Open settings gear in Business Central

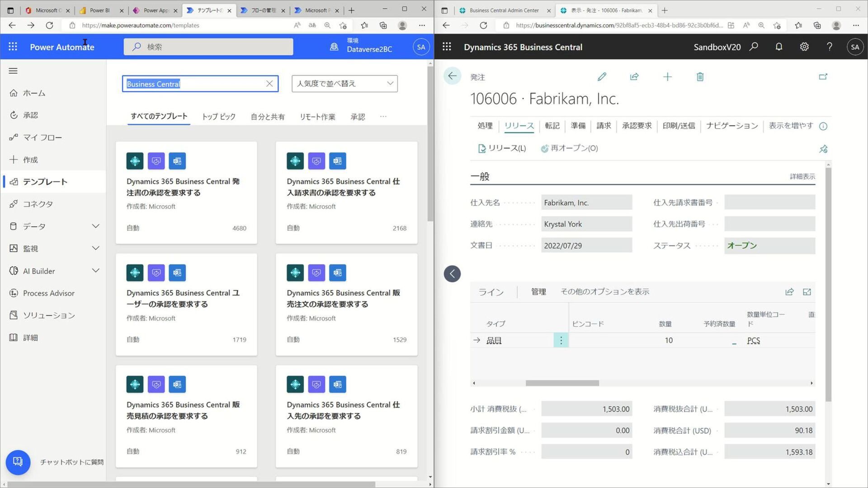pyautogui.click(x=804, y=47)
